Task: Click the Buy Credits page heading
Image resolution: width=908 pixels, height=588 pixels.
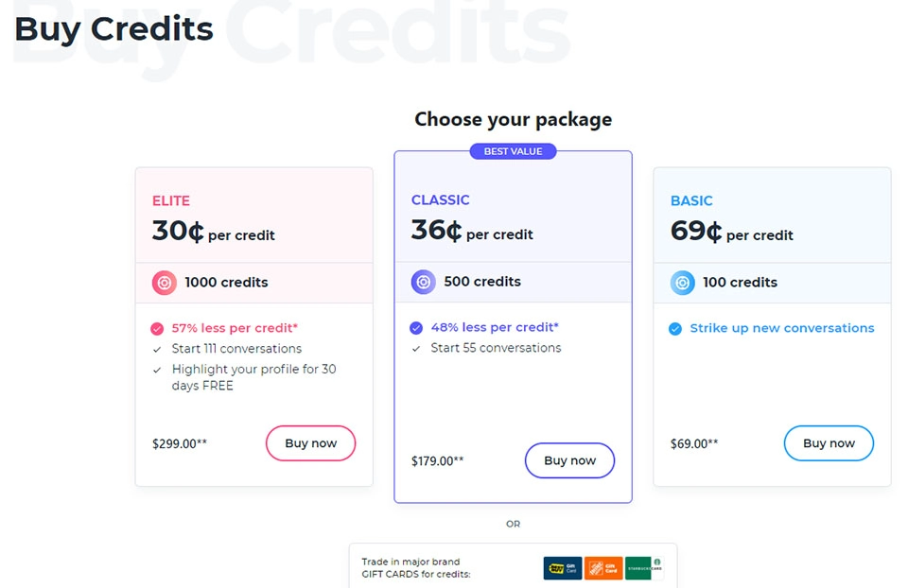Action: click(x=113, y=29)
